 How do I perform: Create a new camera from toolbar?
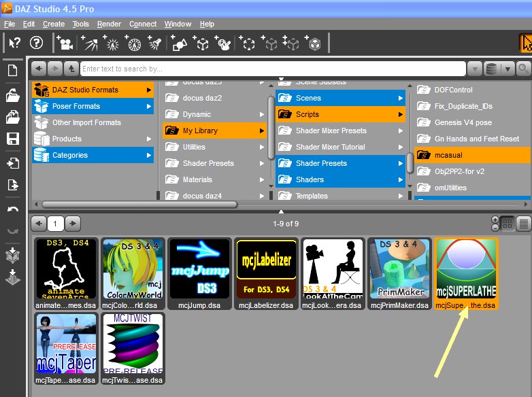click(x=65, y=43)
